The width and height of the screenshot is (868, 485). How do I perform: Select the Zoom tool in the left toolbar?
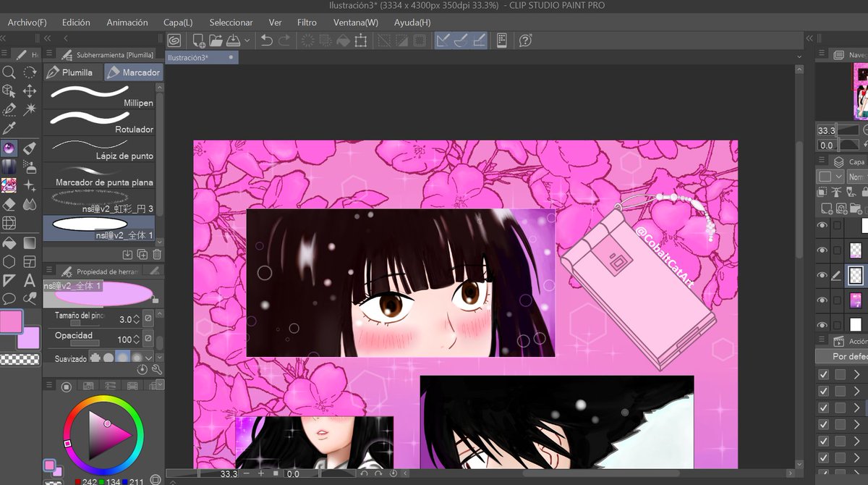(9, 73)
